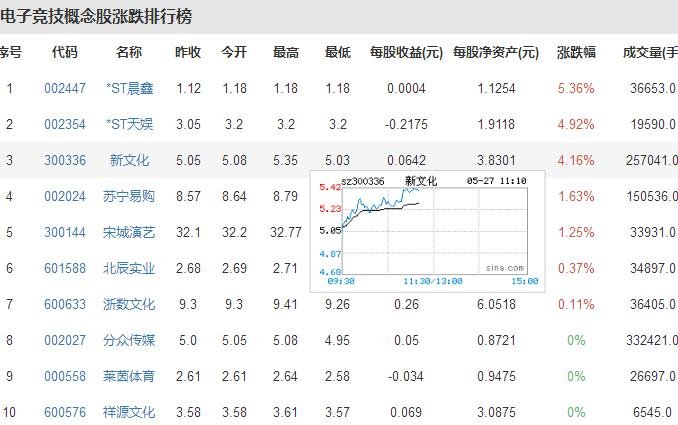Click the volume value 6545.0
This screenshot has width=678, height=425.
coord(652,412)
